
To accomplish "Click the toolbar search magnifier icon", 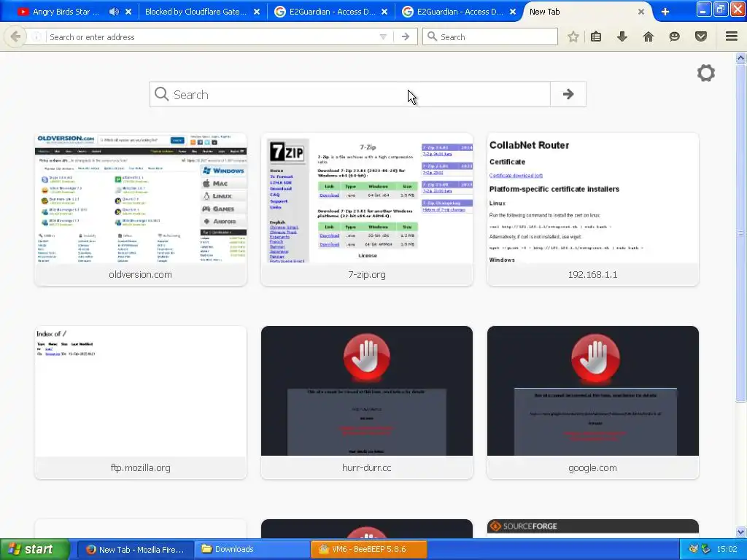I will (432, 36).
